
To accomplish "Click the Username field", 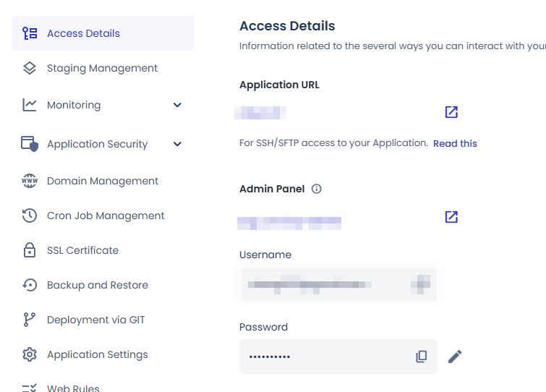I will [x=338, y=284].
